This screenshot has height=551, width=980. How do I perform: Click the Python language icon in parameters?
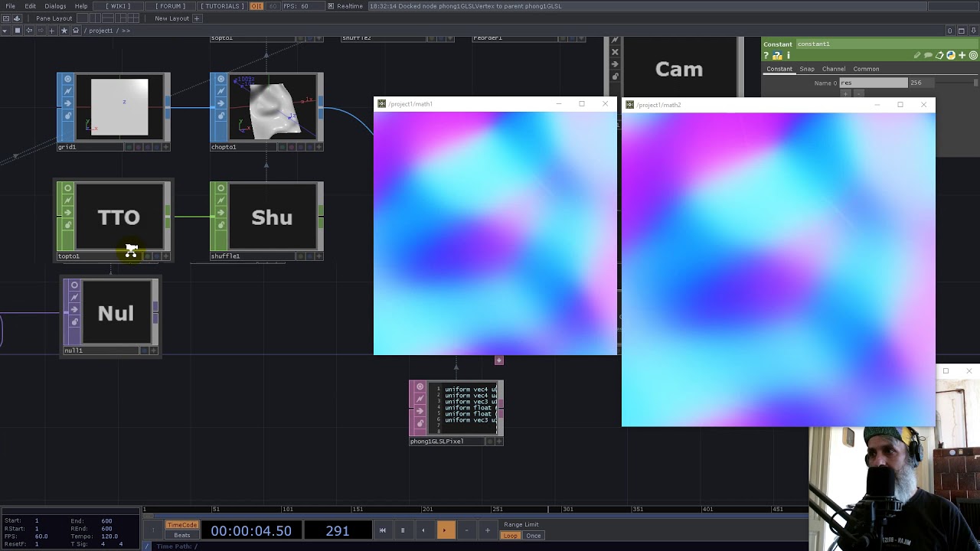pyautogui.click(x=951, y=55)
